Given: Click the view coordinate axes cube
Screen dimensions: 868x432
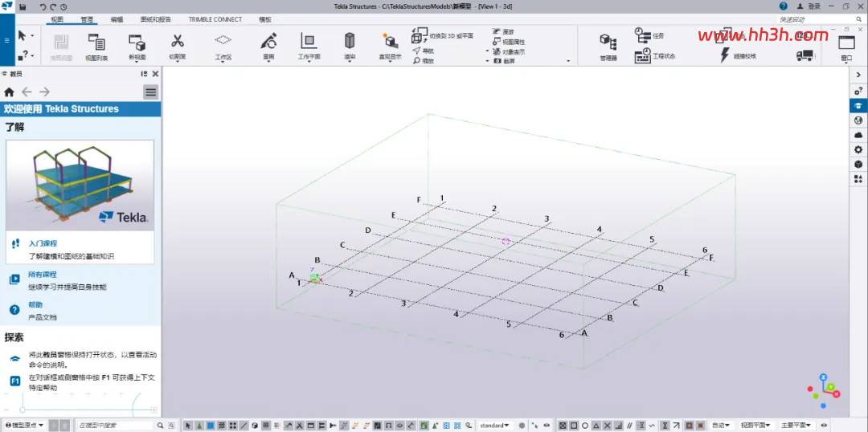Looking at the screenshot, I should click(x=823, y=390).
